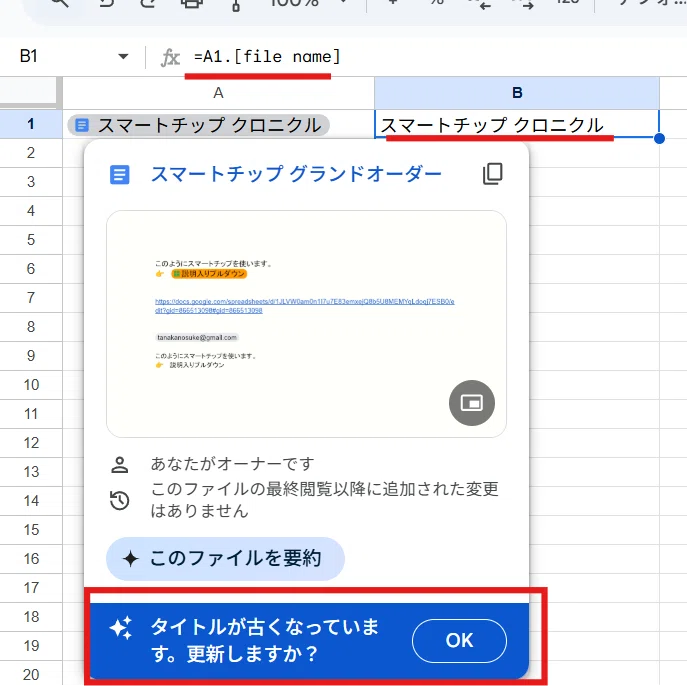The image size is (687, 686).
Task: Select row 8 header
Action: pos(31,327)
